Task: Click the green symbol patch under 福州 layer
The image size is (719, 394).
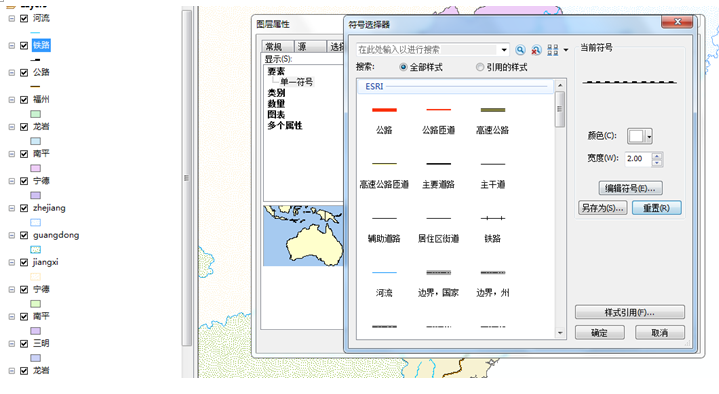Action: [35, 114]
